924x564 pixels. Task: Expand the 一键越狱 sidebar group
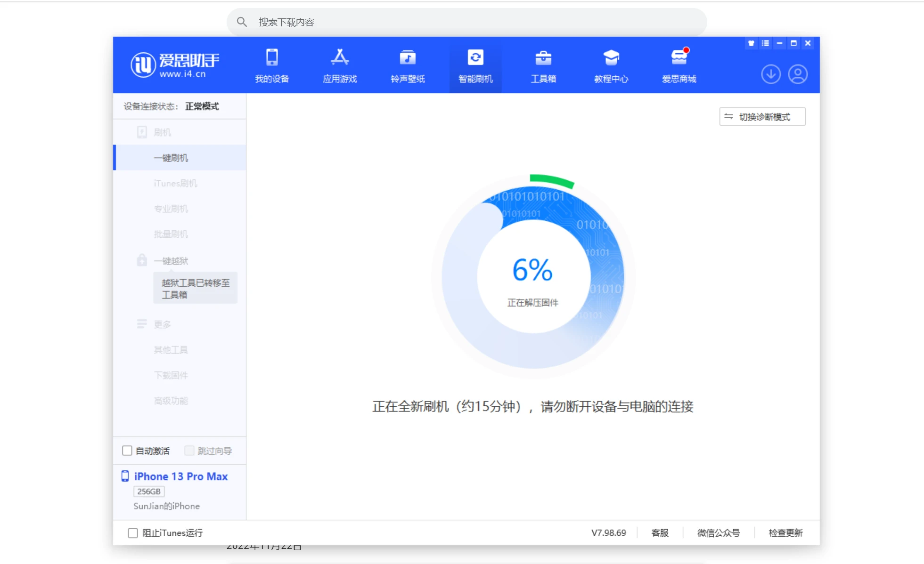171,261
